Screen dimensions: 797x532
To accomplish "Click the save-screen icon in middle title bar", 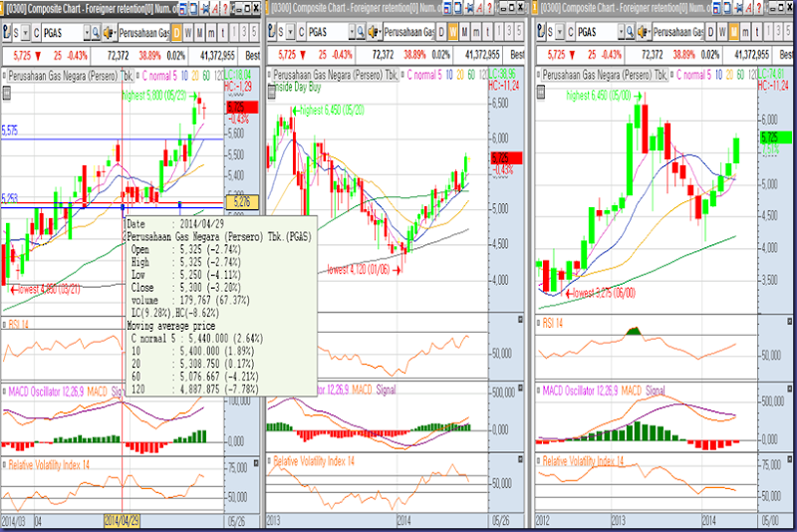I will (x=447, y=8).
